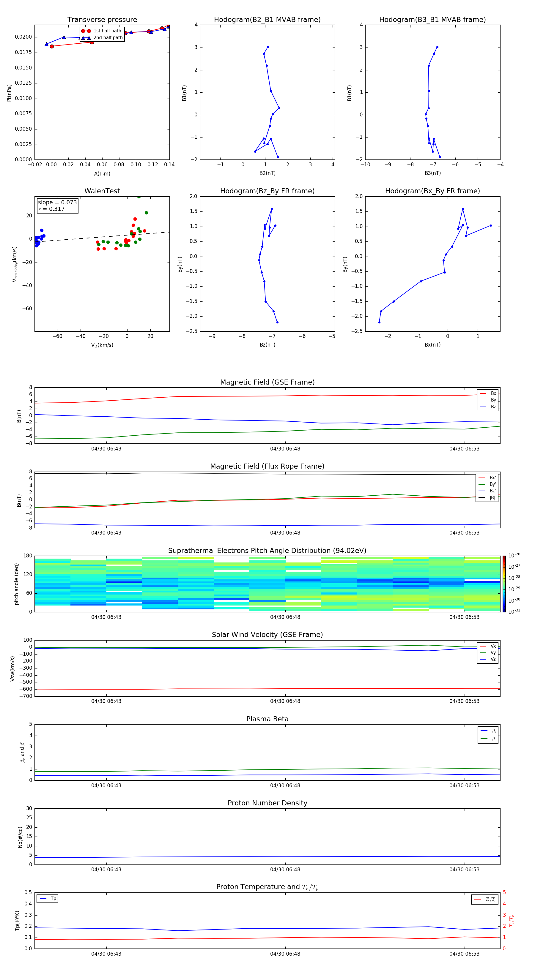Click the Vy legend entry in velocity plot
Viewport: 535px width, 980px height.
[488, 652]
